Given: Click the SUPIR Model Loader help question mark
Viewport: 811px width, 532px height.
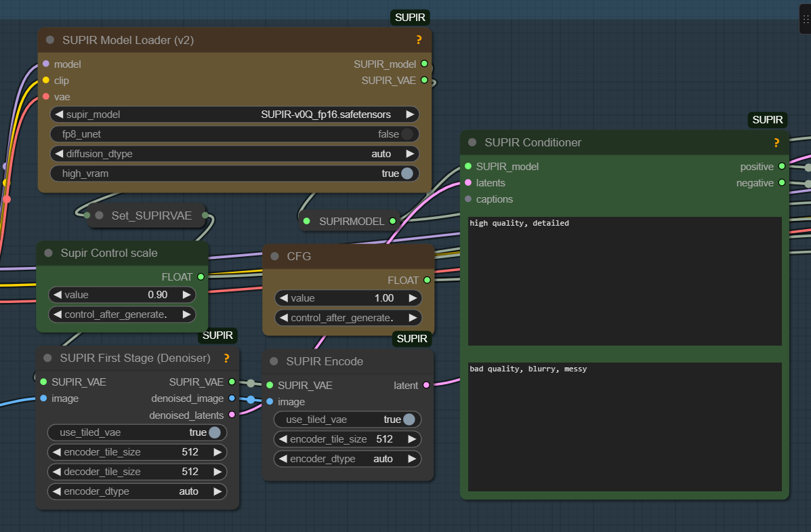Looking at the screenshot, I should coord(419,40).
